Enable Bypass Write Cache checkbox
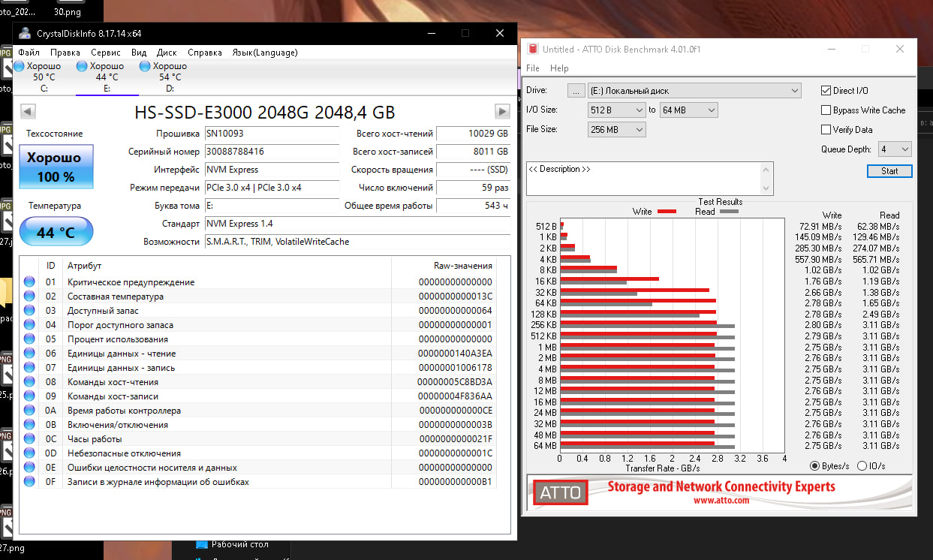Screen dimensions: 933x560 [x=826, y=110]
